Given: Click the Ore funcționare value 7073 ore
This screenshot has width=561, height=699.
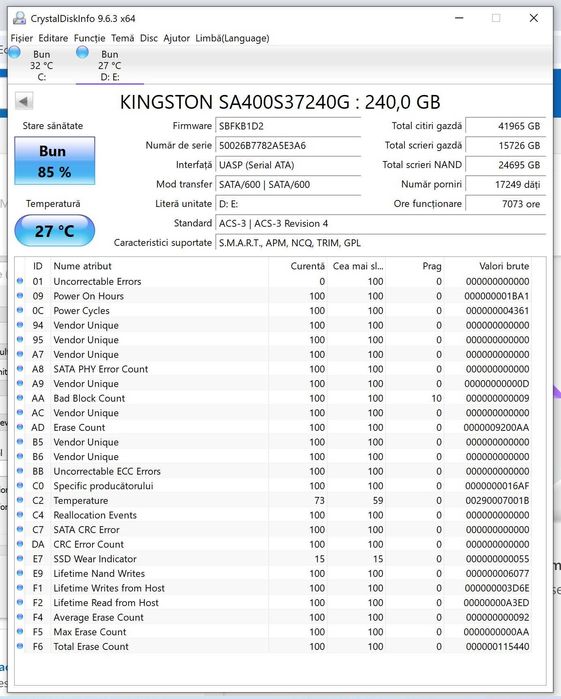Looking at the screenshot, I should pos(506,204).
